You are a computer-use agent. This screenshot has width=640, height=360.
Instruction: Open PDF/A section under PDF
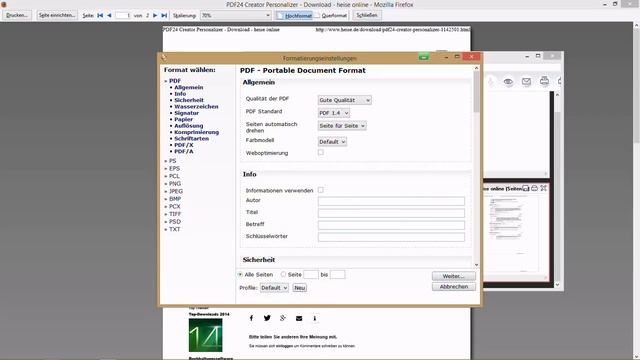[184, 151]
